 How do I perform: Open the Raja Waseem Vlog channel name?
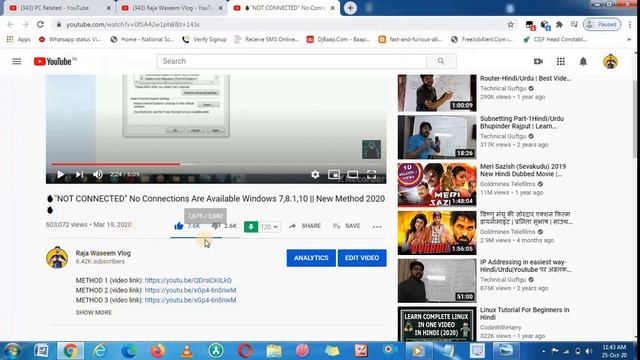(103, 253)
